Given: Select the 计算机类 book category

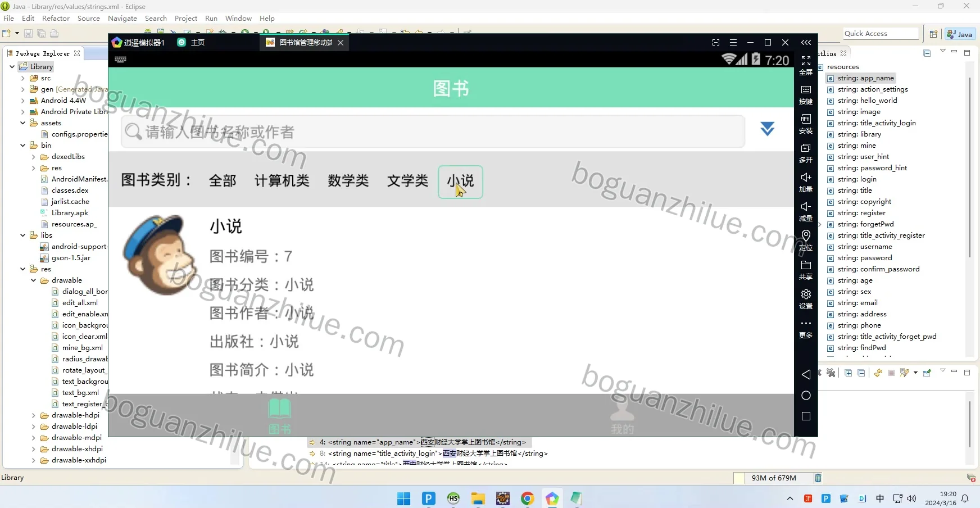Looking at the screenshot, I should tap(282, 181).
